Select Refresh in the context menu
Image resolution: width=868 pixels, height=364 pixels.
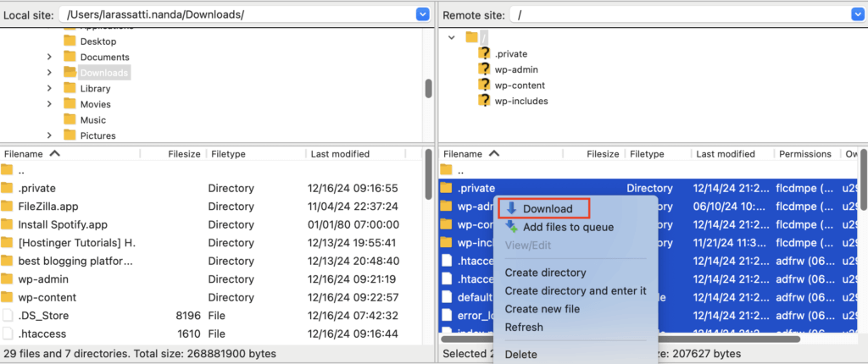[524, 327]
